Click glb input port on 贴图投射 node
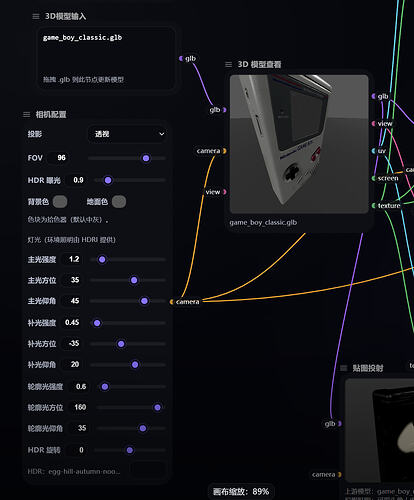 pyautogui.click(x=340, y=424)
